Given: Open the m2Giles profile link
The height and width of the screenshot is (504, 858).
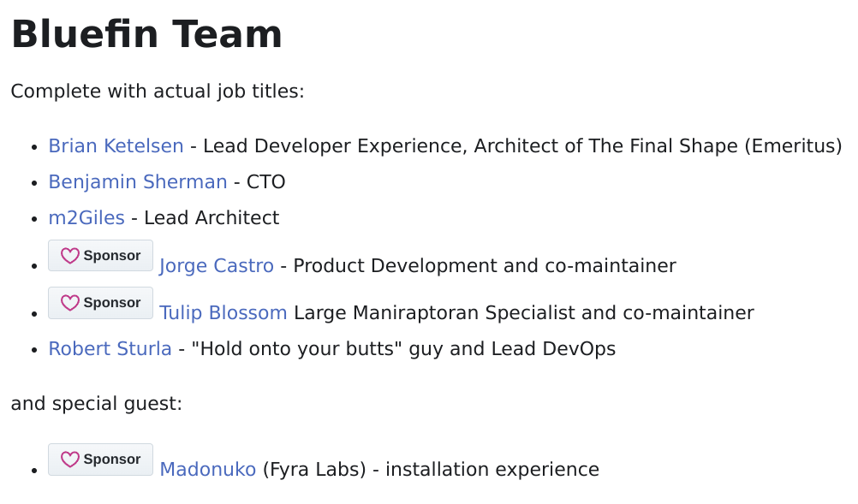Looking at the screenshot, I should click(x=86, y=218).
